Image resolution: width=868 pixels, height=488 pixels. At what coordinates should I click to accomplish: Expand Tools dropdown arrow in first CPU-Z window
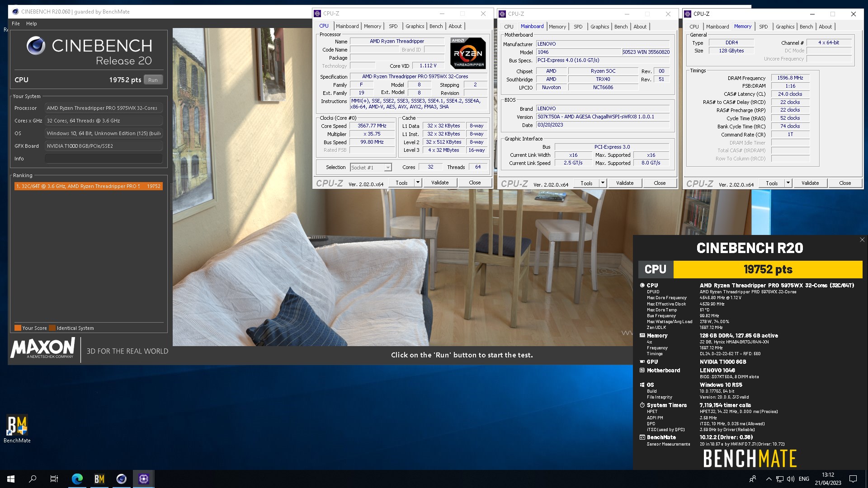(418, 183)
